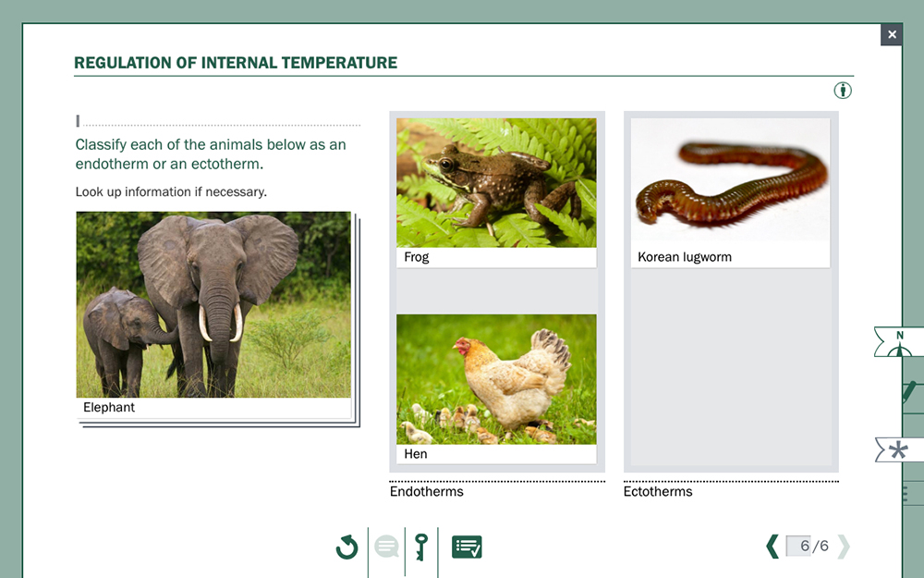Click the Regulation of Internal Temperature heading
Viewport: 924px width, 578px height.
click(x=236, y=63)
